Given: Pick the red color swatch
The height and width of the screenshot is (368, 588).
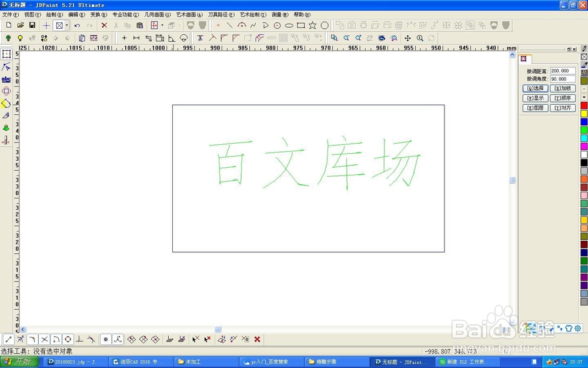Looking at the screenshot, I should click(584, 105).
